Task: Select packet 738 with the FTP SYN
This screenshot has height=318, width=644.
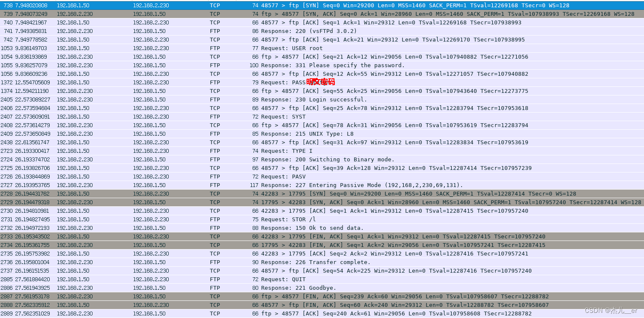Action: click(x=322, y=6)
